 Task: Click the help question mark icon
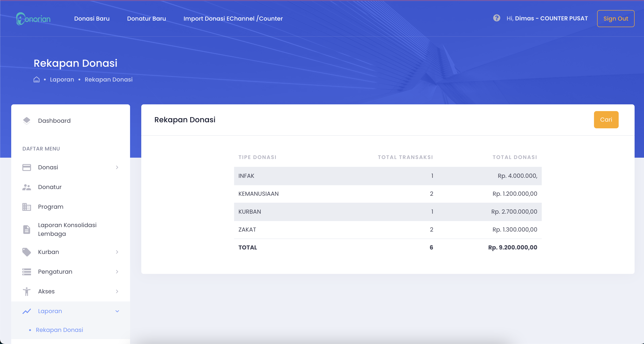[x=496, y=18]
